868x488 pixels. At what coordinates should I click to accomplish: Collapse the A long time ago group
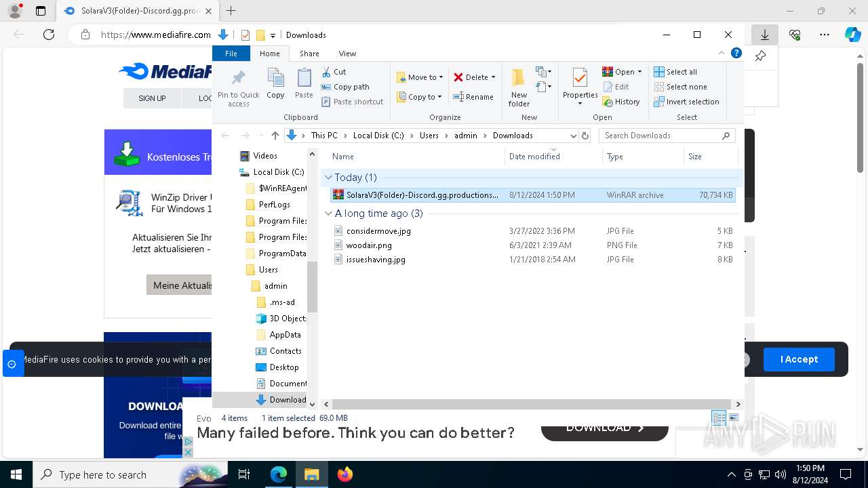328,213
